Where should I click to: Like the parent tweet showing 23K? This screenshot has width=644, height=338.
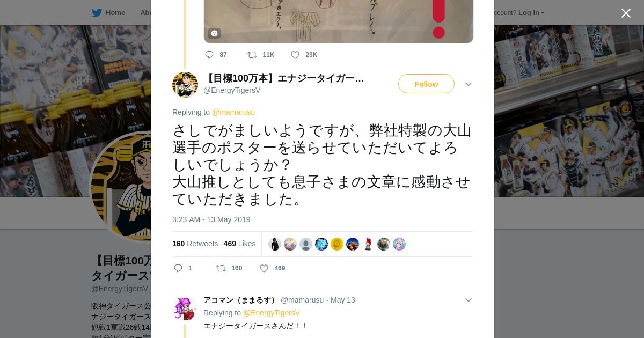tap(295, 55)
